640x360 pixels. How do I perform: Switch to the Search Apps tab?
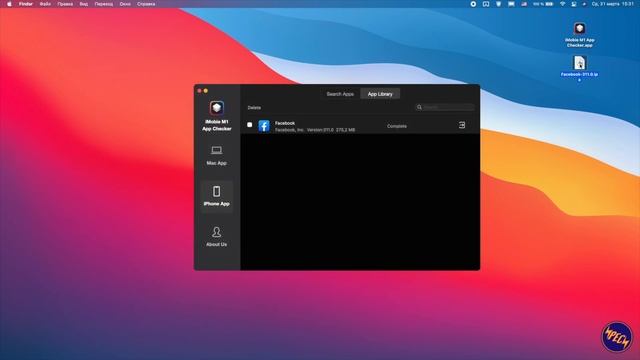coord(340,94)
